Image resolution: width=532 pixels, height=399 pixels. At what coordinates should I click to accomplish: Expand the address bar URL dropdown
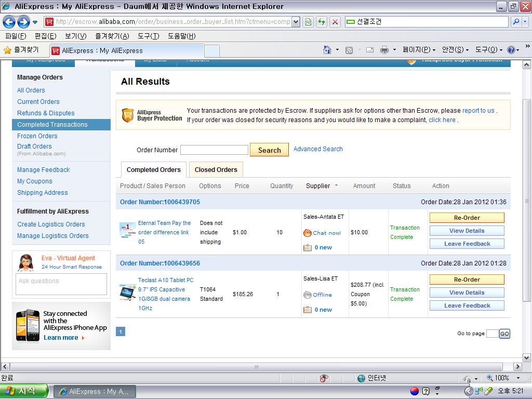coord(296,22)
